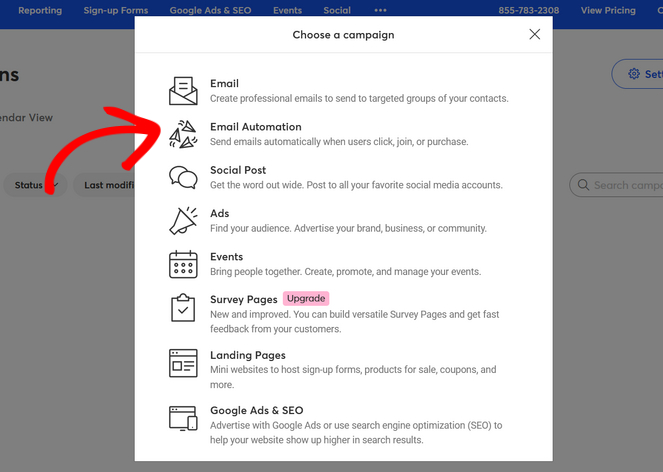Viewport: 663px width, 472px height.
Task: Click the 'Send emails automatically' description text
Action: pyautogui.click(x=339, y=142)
